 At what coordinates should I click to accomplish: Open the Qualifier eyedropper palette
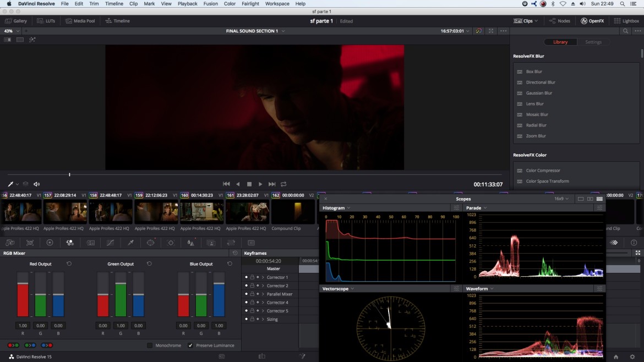tap(130, 243)
